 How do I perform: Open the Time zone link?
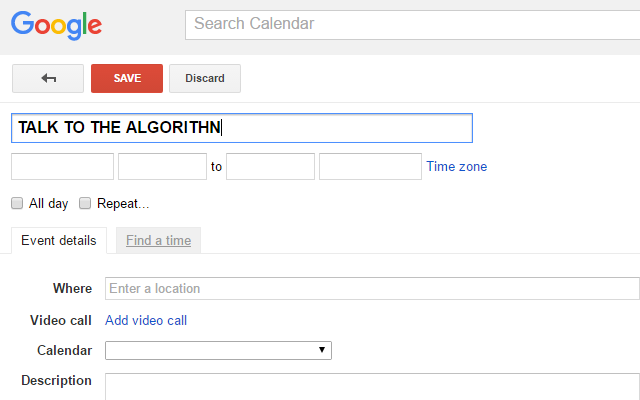click(457, 167)
